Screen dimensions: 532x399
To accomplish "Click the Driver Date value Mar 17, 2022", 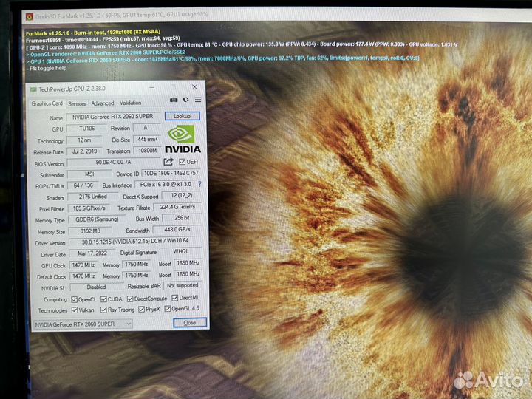I will [x=92, y=253].
